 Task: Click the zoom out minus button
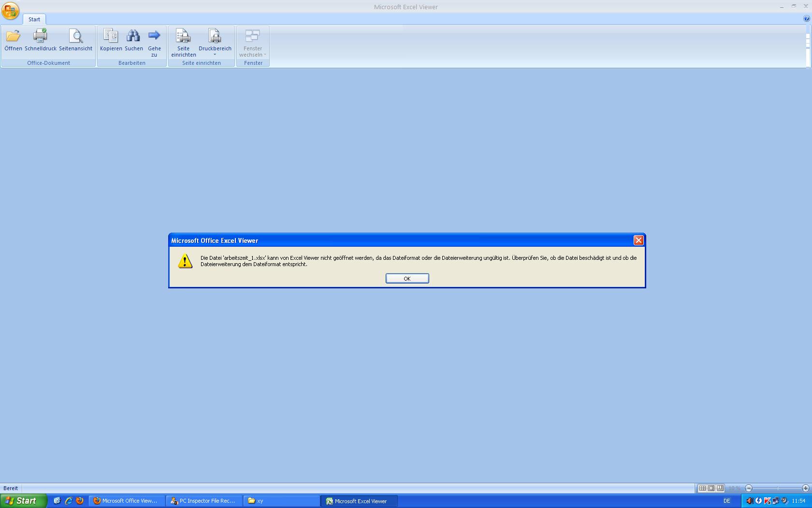[749, 488]
